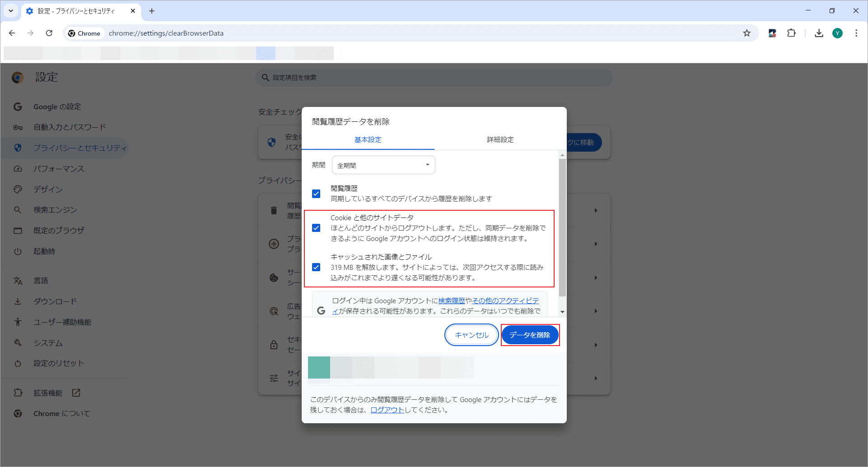Expand the cookie-icon row chevron
This screenshot has height=467, width=868.
596,277
